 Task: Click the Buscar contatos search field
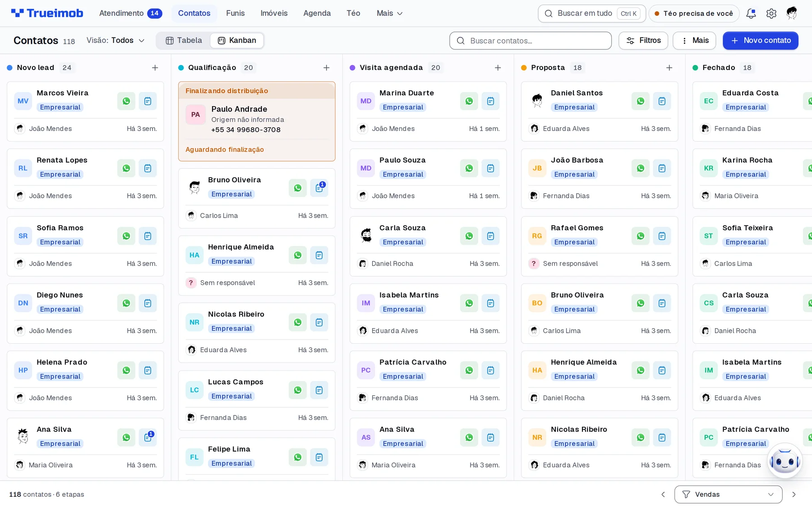[x=531, y=41]
